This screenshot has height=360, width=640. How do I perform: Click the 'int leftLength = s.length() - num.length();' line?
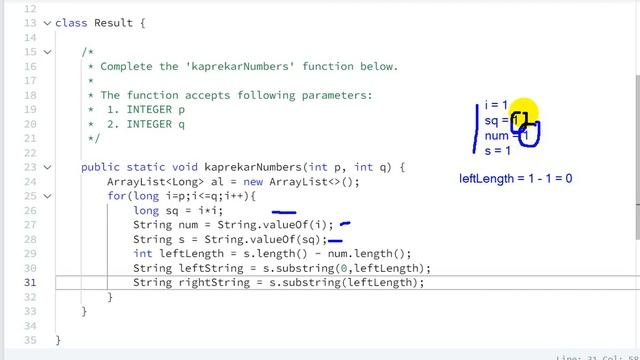pyautogui.click(x=272, y=254)
